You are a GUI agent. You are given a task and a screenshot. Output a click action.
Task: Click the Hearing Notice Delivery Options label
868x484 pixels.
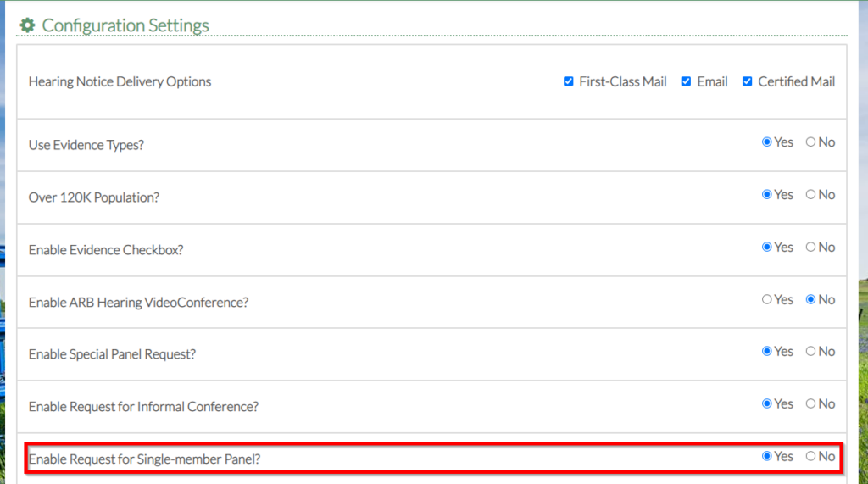pos(120,82)
